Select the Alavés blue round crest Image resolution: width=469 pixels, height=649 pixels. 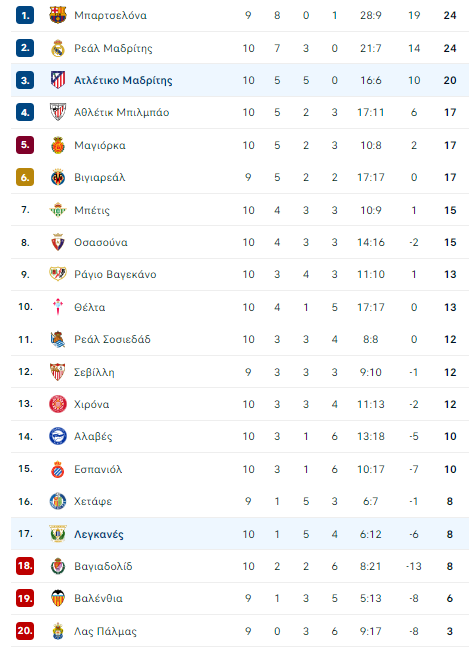pos(58,436)
